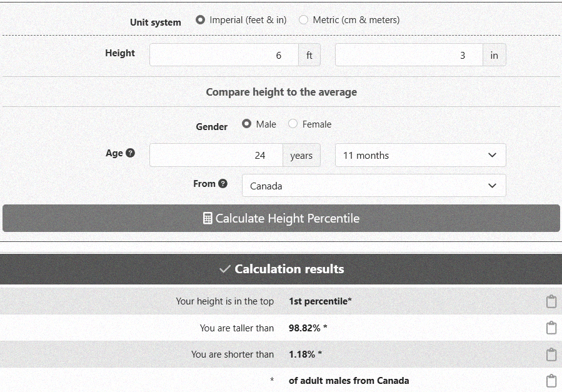Copy the 'shorter than' 1.18% result
Viewport: 562px width, 392px height.
pyautogui.click(x=551, y=354)
